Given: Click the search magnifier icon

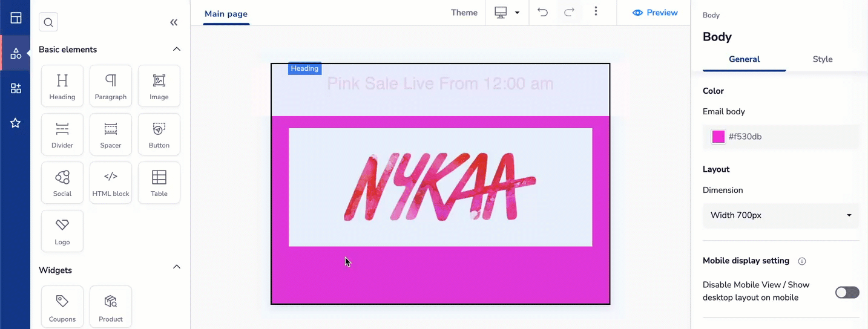Looking at the screenshot, I should (48, 22).
